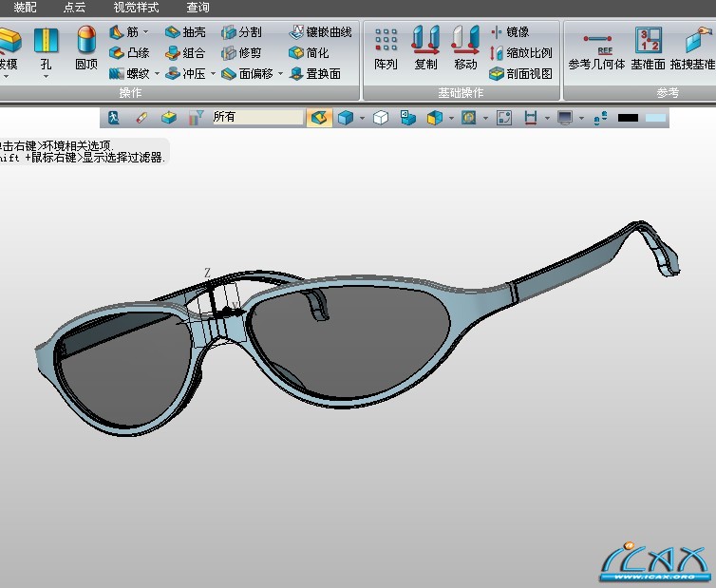716x588 pixels.
Task: Open the 视觉样式 menu tab
Action: point(136,8)
